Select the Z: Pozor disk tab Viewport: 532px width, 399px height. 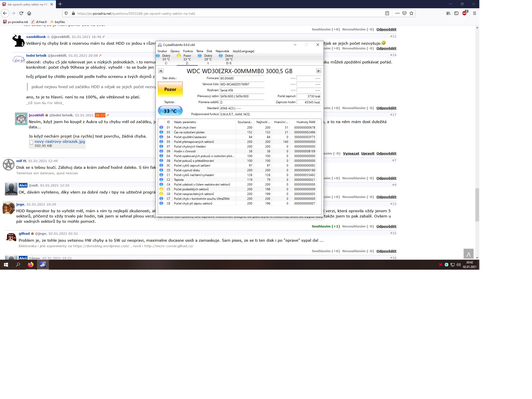(187, 59)
